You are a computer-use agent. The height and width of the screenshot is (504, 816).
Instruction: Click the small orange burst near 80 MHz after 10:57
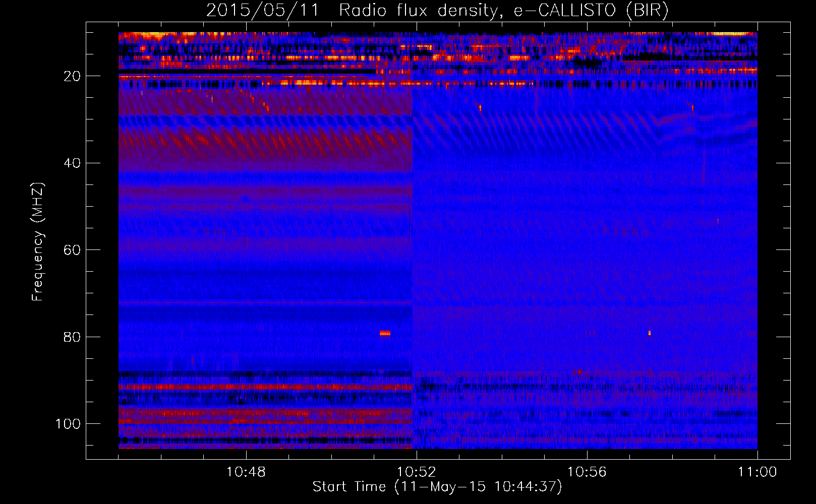point(650,333)
